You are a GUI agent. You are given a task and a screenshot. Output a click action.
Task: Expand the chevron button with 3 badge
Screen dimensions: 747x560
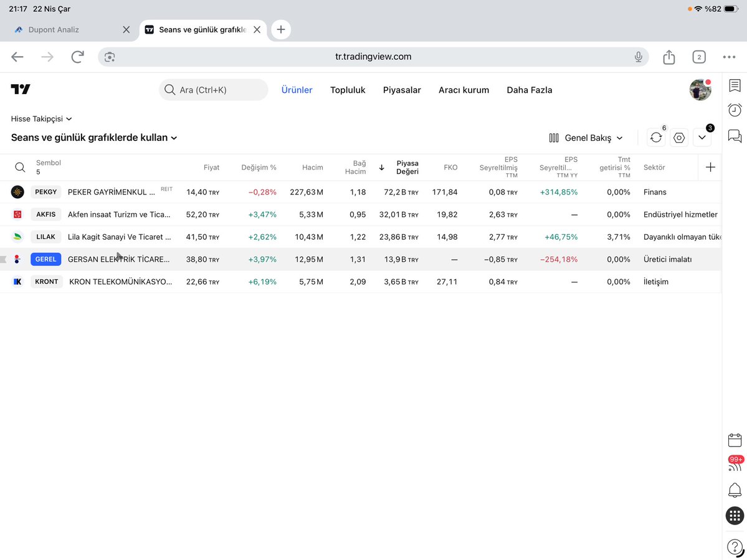pyautogui.click(x=702, y=138)
